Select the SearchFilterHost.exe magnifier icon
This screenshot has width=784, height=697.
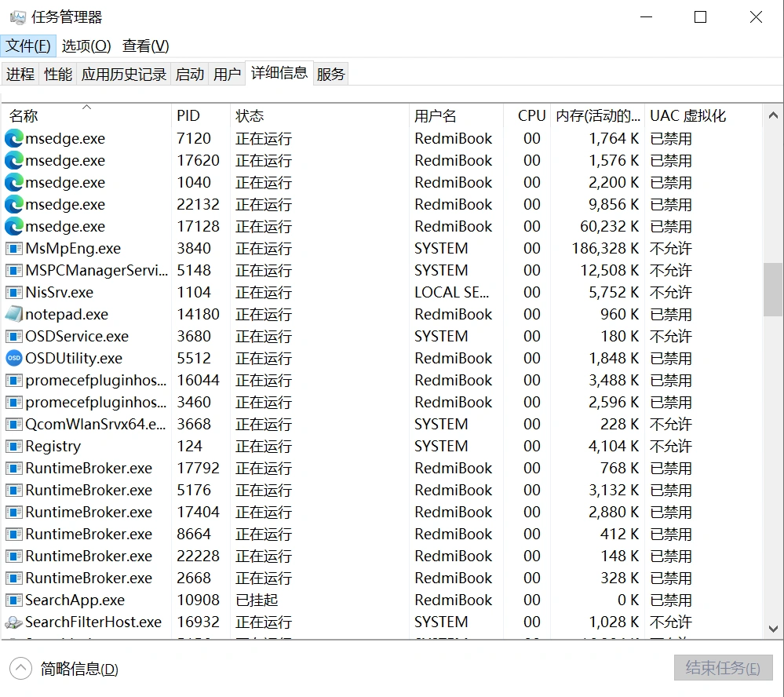click(x=14, y=622)
